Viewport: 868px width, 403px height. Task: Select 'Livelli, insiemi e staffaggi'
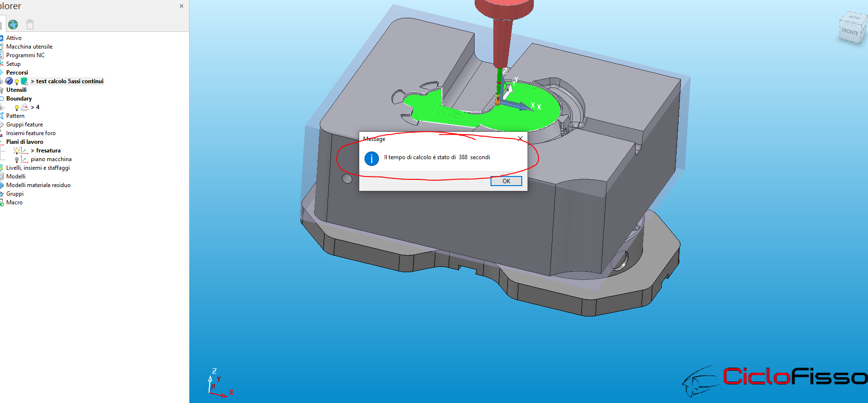tap(38, 168)
